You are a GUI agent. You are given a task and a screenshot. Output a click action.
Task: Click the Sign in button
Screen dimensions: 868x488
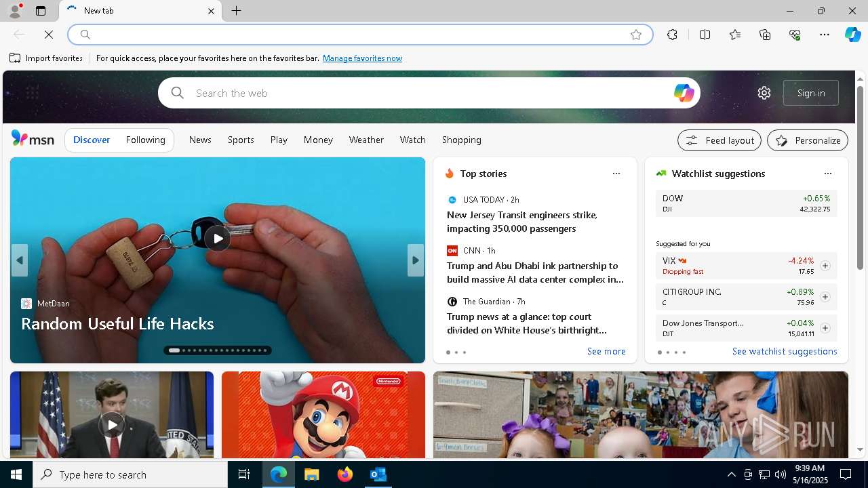(811, 93)
